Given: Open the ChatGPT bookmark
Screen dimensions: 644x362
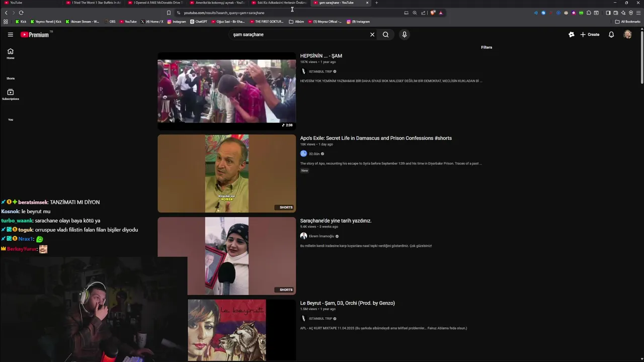Looking at the screenshot, I should (x=199, y=22).
